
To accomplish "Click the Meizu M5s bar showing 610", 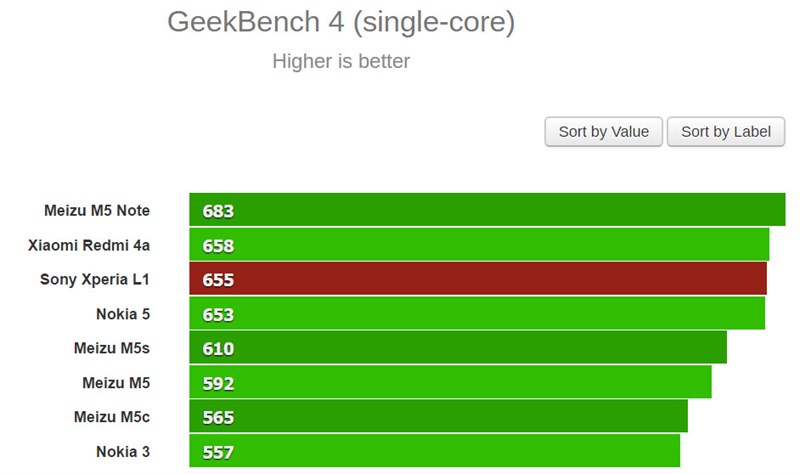I will [458, 348].
